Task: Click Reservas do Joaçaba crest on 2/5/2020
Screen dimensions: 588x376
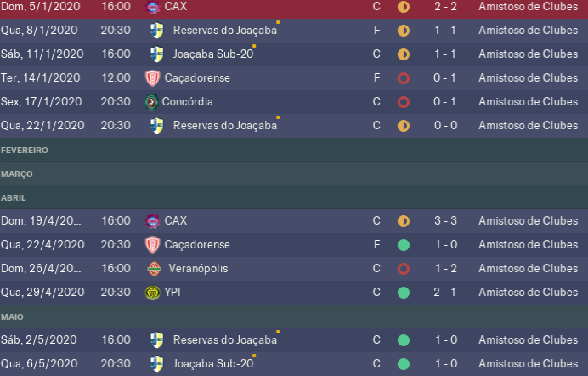Action: pos(156,340)
